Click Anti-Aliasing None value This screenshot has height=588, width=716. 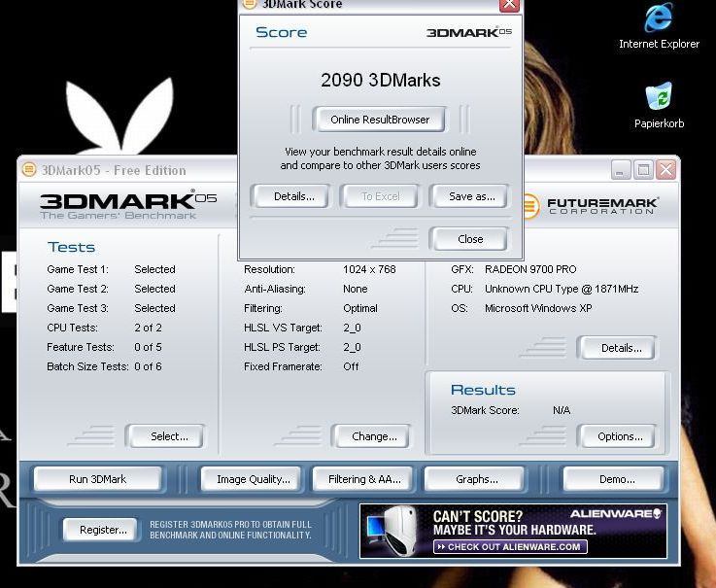click(x=355, y=289)
